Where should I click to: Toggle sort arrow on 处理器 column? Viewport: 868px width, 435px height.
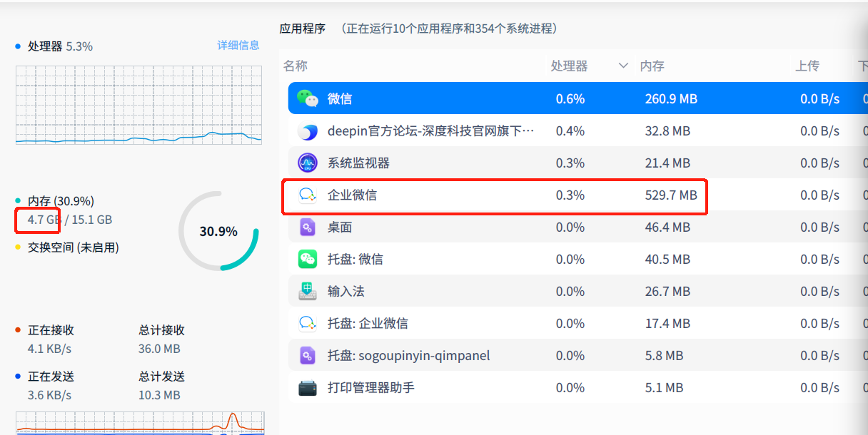(623, 66)
